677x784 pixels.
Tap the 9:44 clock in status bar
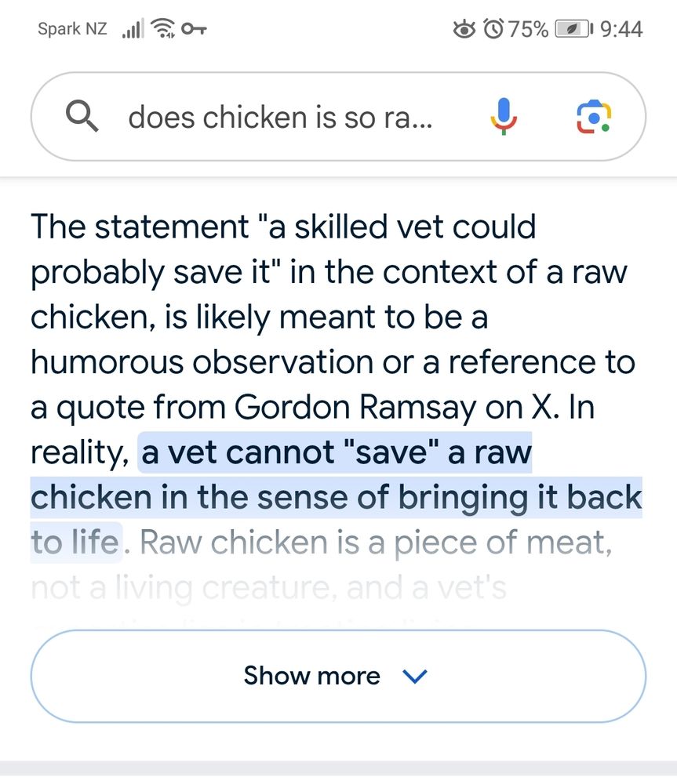(x=621, y=30)
